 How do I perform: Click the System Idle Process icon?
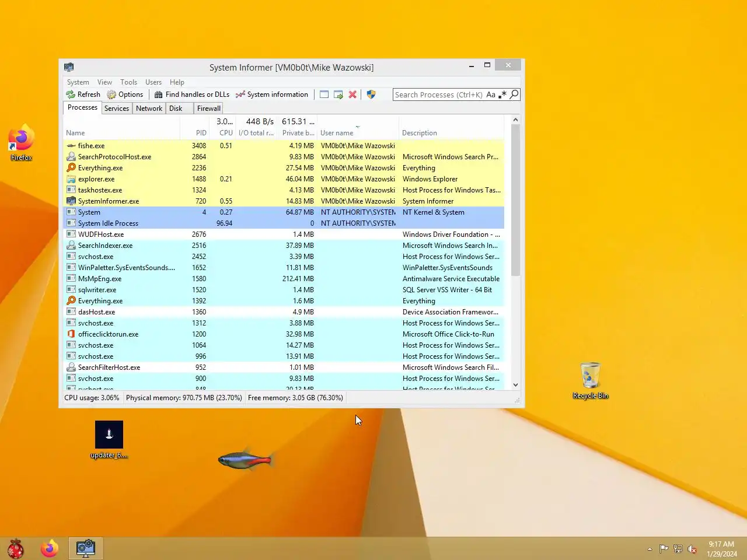click(71, 223)
